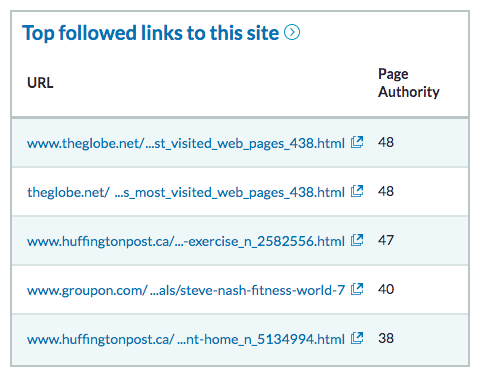Open groupon.com steve-nash-fitness-world-7 link

click(186, 290)
